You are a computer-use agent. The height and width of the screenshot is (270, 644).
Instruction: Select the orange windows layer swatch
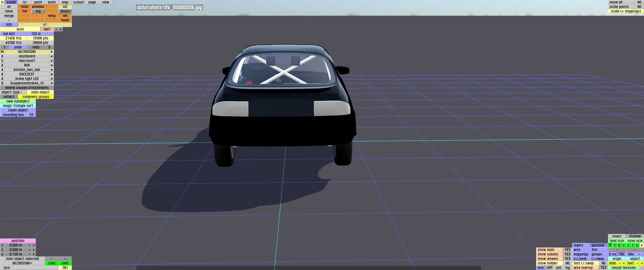coord(38,7)
